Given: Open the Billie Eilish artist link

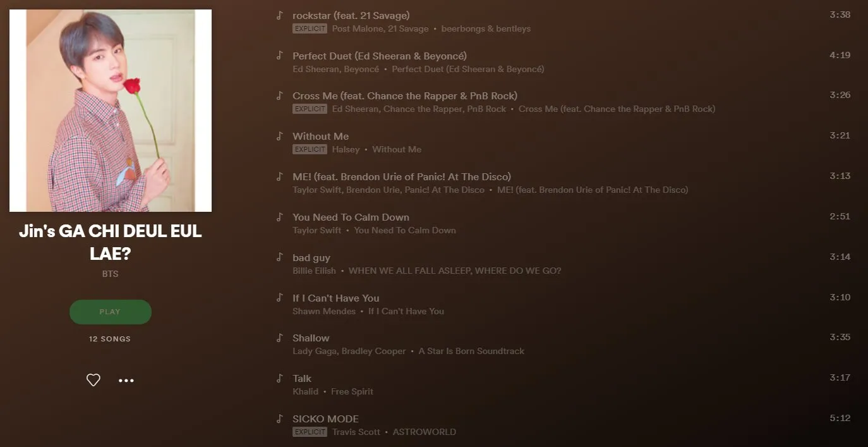Looking at the screenshot, I should click(314, 271).
